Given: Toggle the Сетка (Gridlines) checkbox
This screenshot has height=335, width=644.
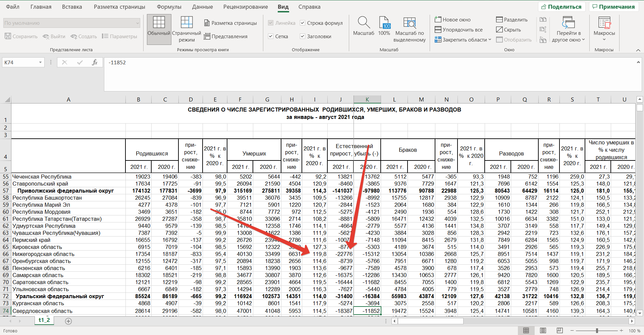Looking at the screenshot, I should [x=271, y=36].
